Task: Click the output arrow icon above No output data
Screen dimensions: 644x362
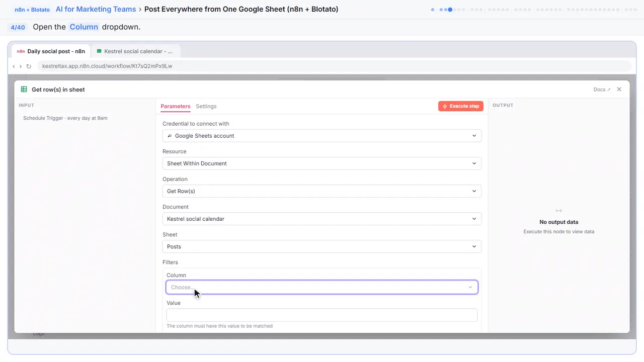Action: click(558, 211)
